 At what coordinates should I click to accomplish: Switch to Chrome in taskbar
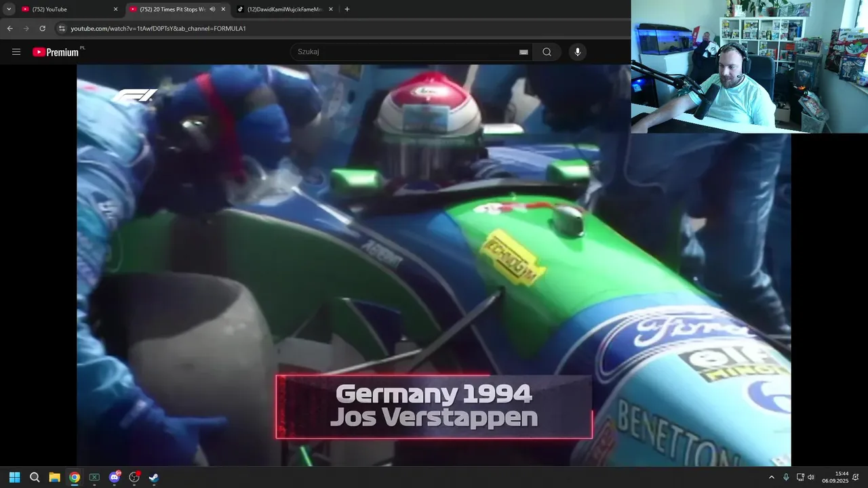click(75, 477)
